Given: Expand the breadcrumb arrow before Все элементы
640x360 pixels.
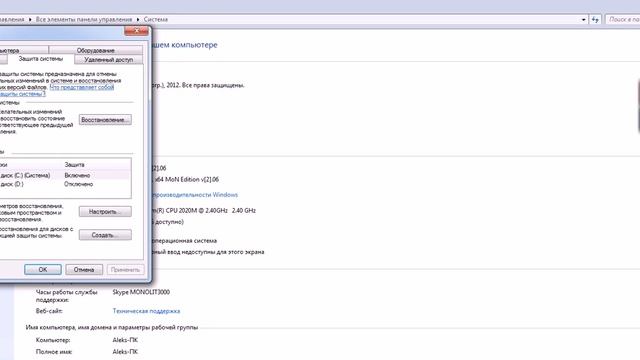Looking at the screenshot, I should click(30, 19).
